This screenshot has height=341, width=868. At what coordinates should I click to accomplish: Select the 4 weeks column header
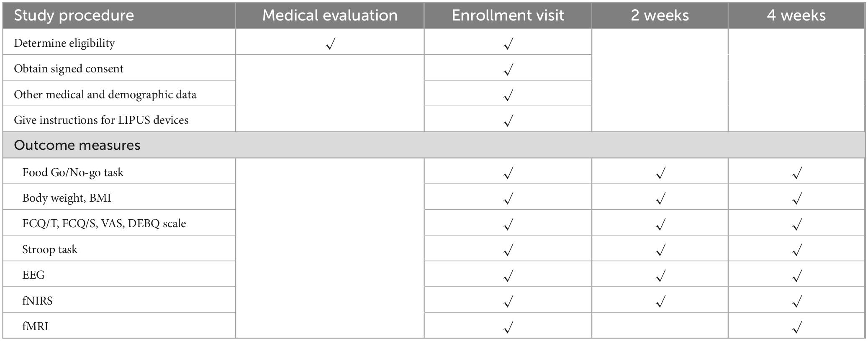click(796, 15)
